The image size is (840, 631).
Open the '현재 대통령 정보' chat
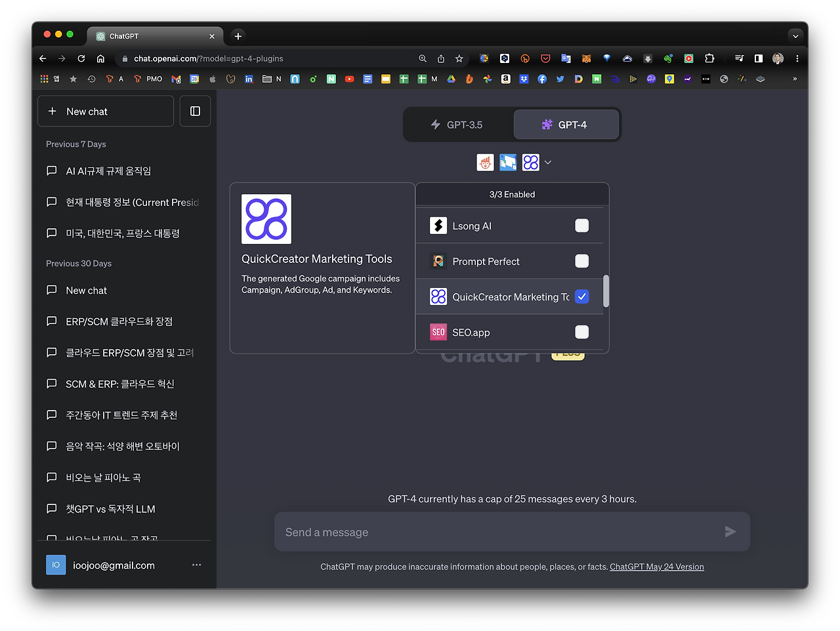(x=125, y=202)
